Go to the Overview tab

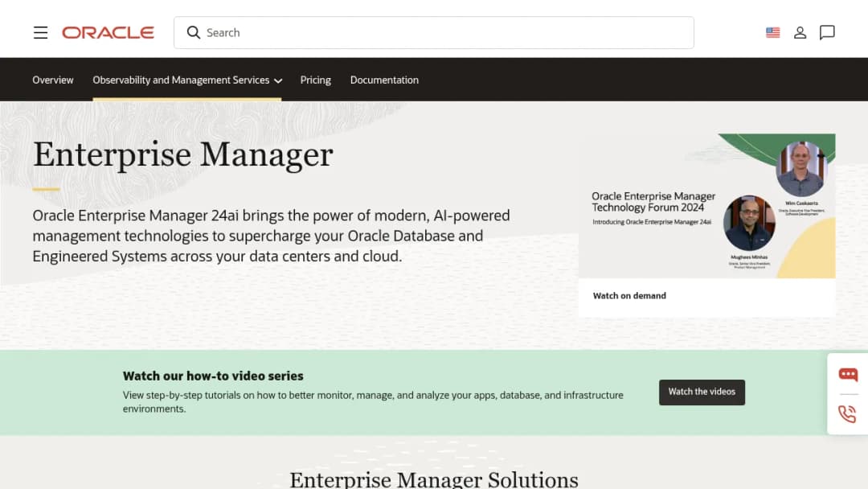[x=52, y=80]
